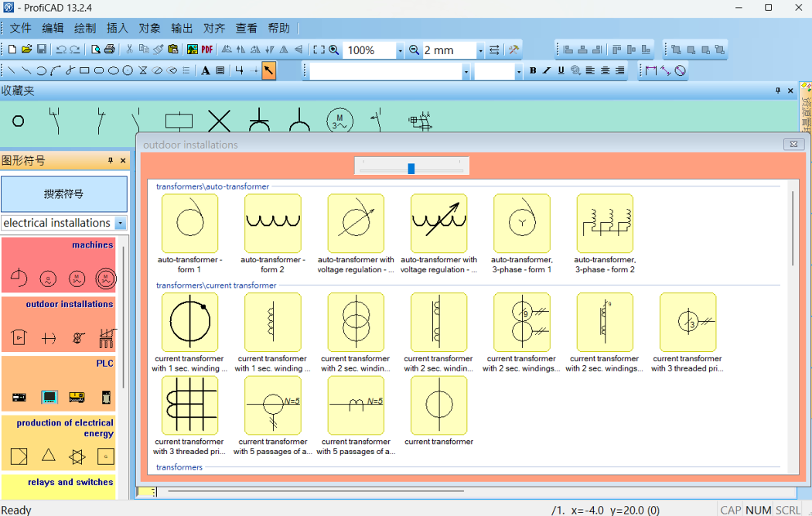Viewport: 812px width, 516px height.
Task: Open the 2 mm grid size dropdown
Action: point(480,50)
